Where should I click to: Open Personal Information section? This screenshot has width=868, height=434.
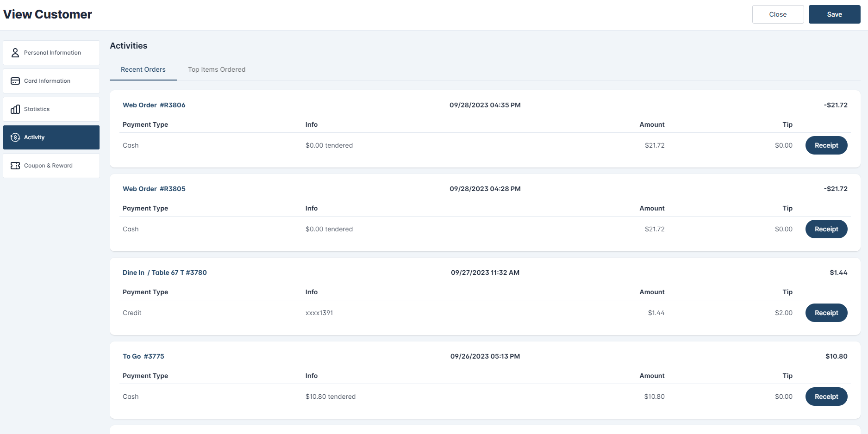click(52, 53)
